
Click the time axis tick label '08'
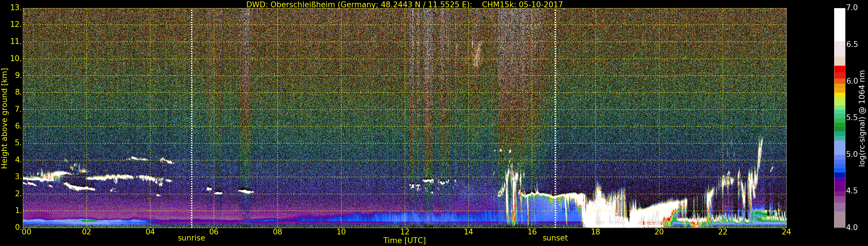point(277,232)
